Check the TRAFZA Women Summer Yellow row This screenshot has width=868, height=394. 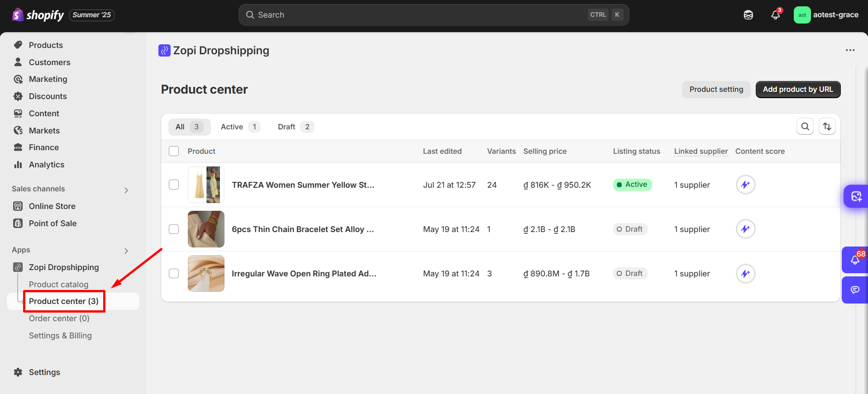[174, 185]
